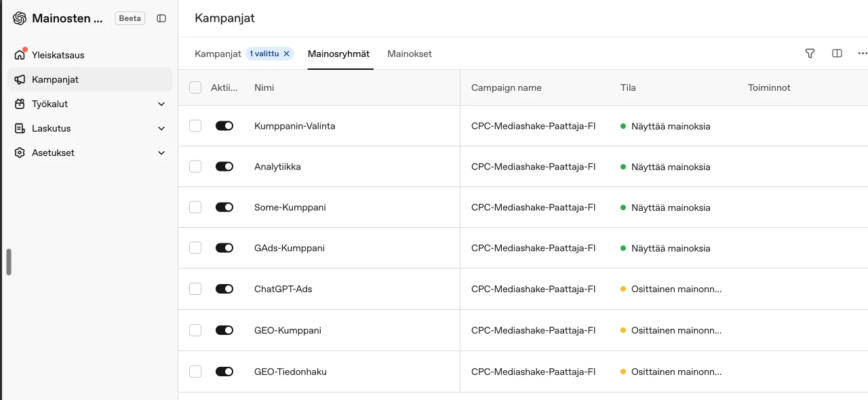868x400 pixels.
Task: Expand the Työkalut chevron
Action: point(161,104)
